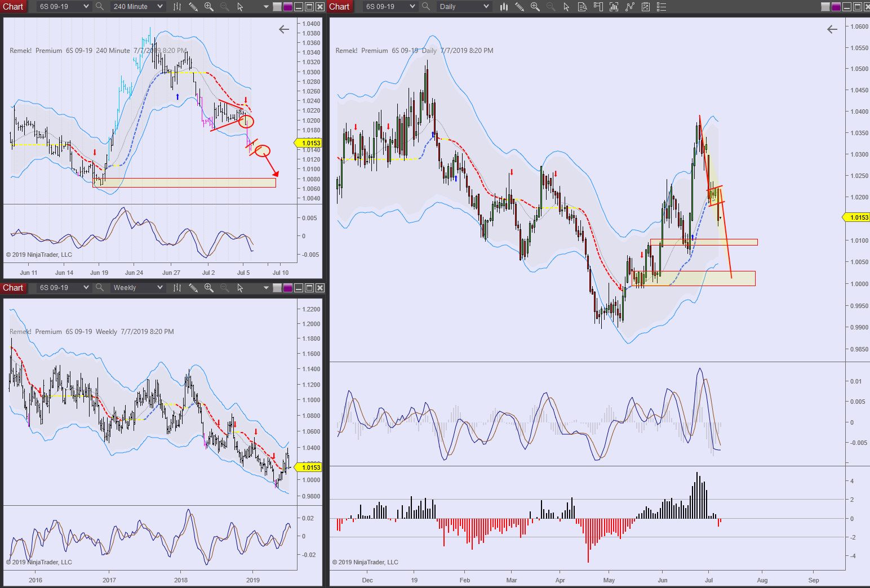Maximize the Daily chart window
The height and width of the screenshot is (588, 870).
858,7
